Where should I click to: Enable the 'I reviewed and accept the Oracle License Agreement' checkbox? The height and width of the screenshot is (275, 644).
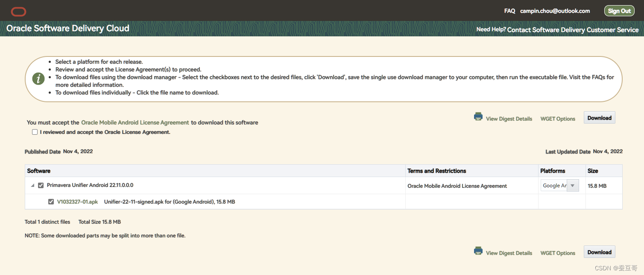35,132
